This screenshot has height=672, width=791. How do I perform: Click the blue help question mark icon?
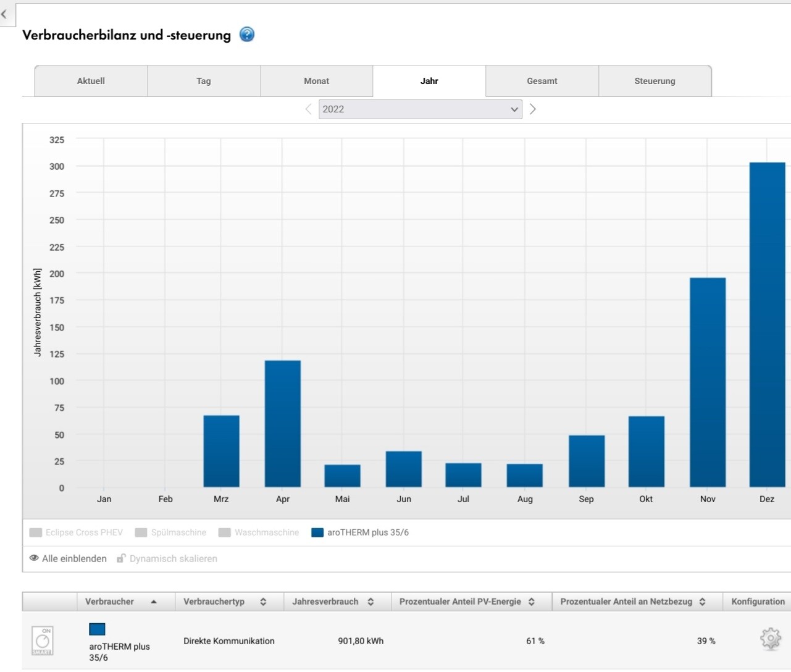pyautogui.click(x=247, y=35)
